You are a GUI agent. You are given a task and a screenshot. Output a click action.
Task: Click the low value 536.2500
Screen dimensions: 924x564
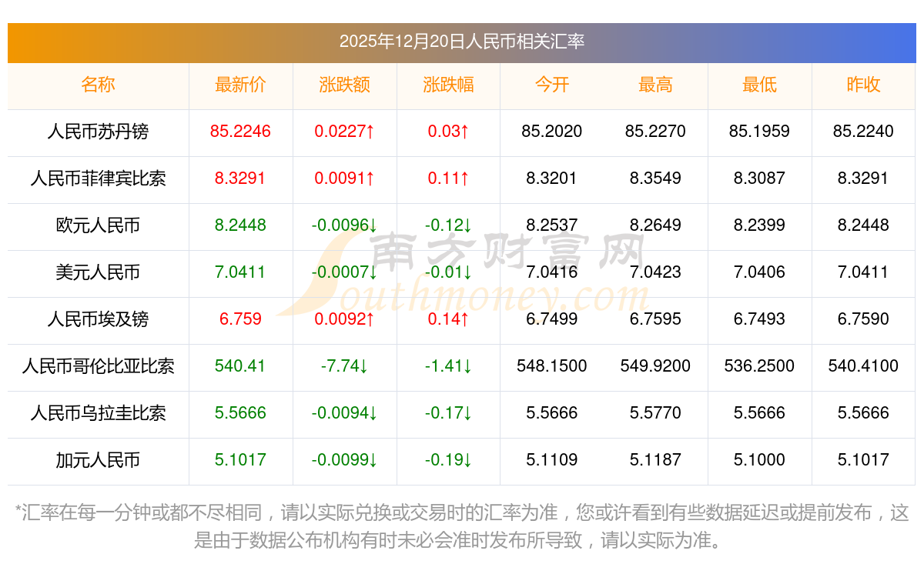759,366
